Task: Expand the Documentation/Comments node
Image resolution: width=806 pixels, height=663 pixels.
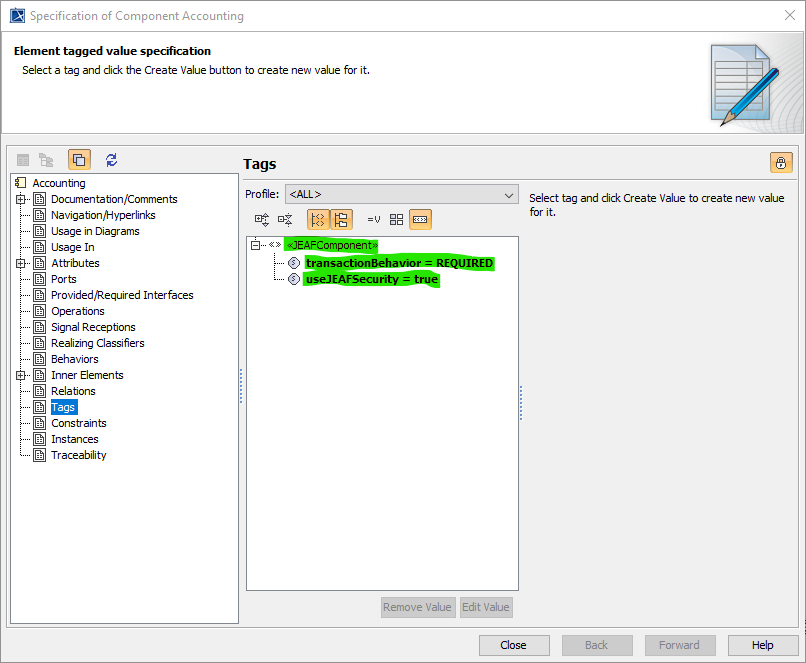Action: click(20, 199)
